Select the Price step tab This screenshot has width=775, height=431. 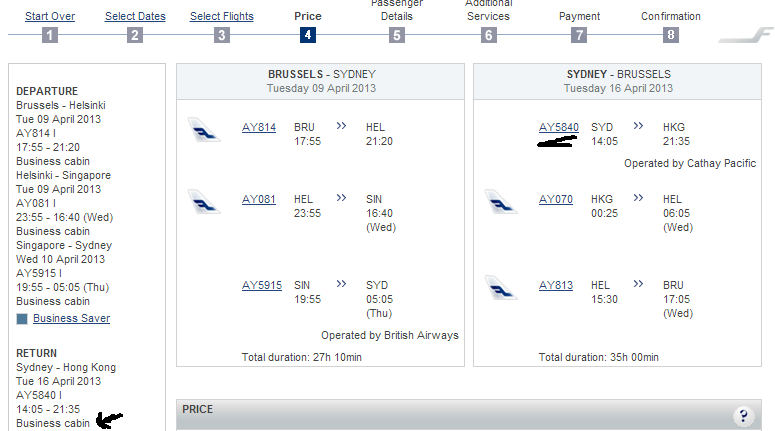308,16
